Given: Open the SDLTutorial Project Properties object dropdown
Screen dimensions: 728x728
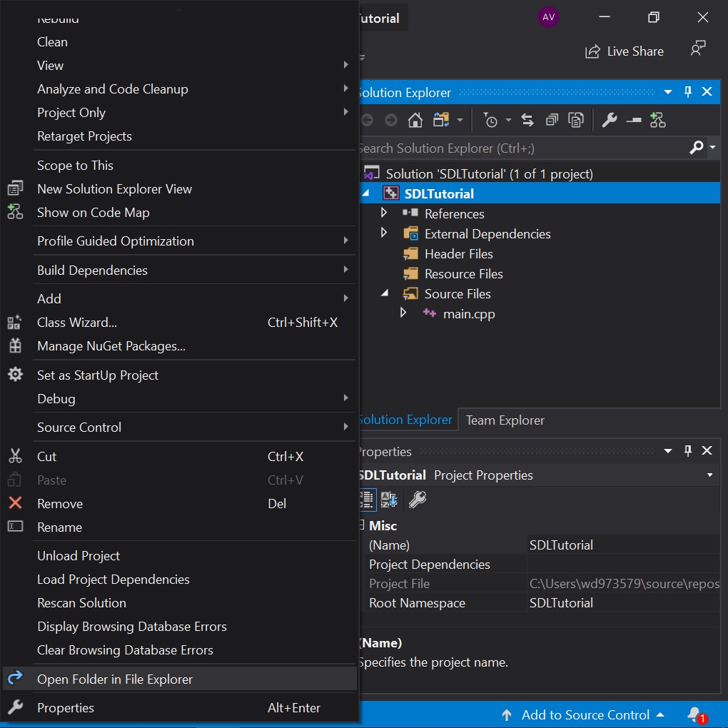Looking at the screenshot, I should click(709, 475).
